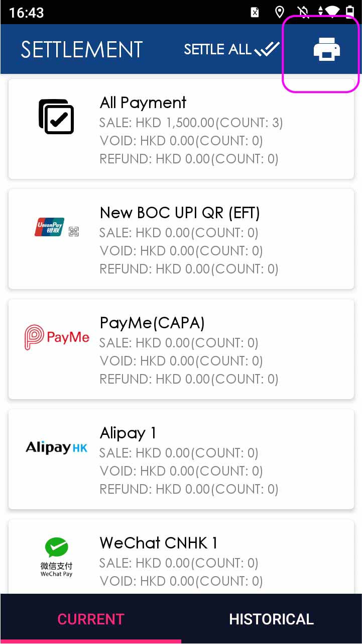Select the New BOC UPI QR (EFT) title

(x=180, y=213)
